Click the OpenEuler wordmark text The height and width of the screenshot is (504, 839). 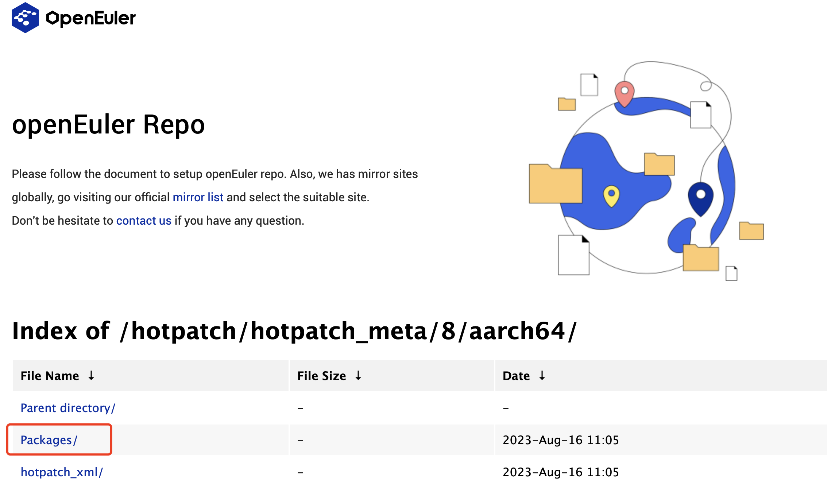(91, 18)
